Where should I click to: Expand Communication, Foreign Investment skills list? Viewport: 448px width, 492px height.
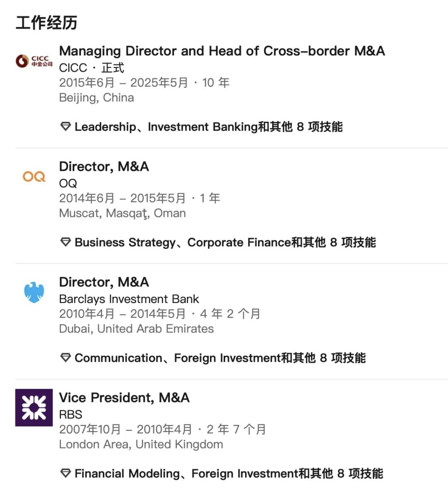(220, 358)
